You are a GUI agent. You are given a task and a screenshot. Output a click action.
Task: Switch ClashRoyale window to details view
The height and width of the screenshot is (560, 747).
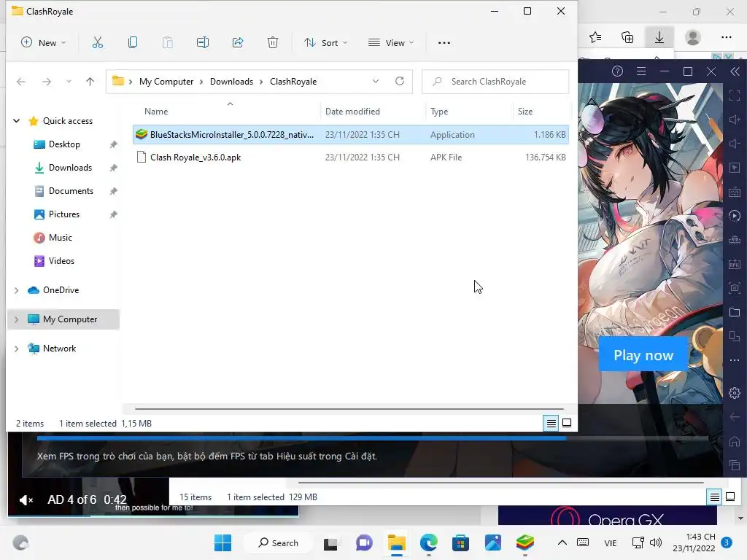pyautogui.click(x=551, y=423)
